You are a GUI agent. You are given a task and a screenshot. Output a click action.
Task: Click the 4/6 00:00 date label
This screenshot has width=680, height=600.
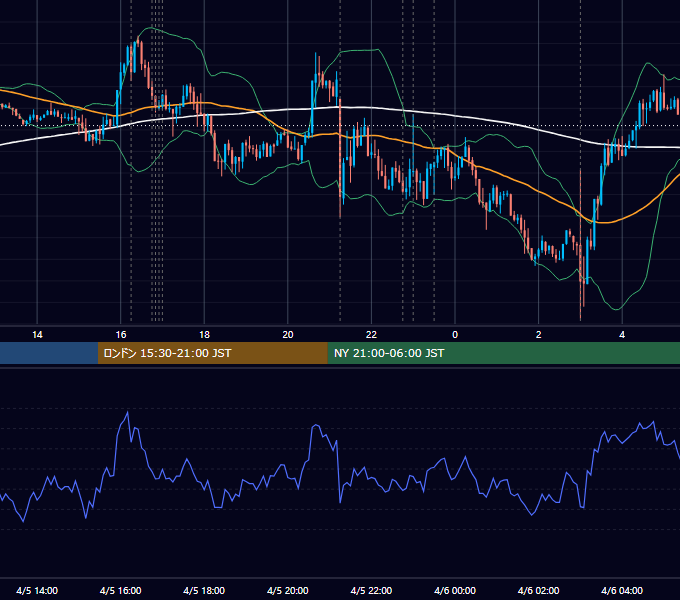[455, 590]
